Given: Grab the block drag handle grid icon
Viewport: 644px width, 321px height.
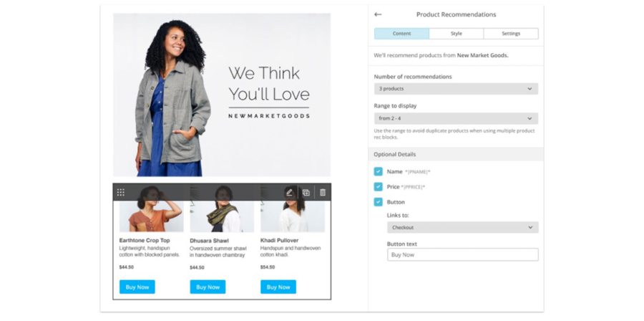Looking at the screenshot, I should (x=121, y=192).
